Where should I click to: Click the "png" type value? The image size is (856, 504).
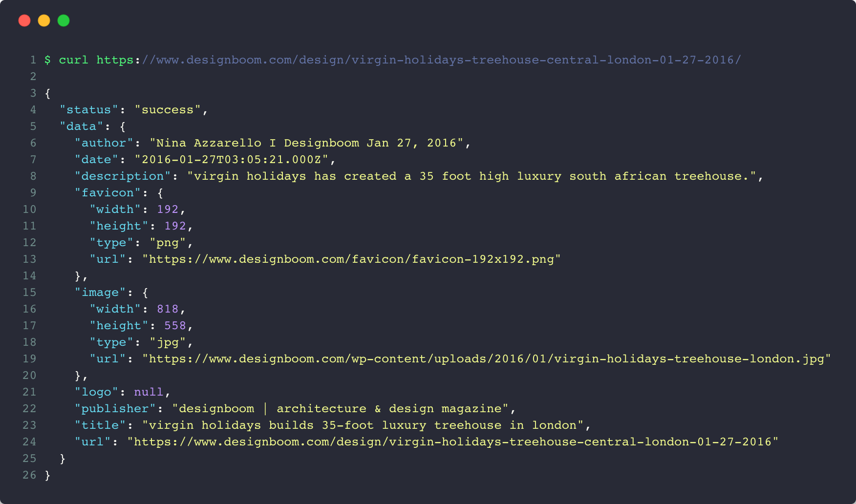click(x=168, y=243)
